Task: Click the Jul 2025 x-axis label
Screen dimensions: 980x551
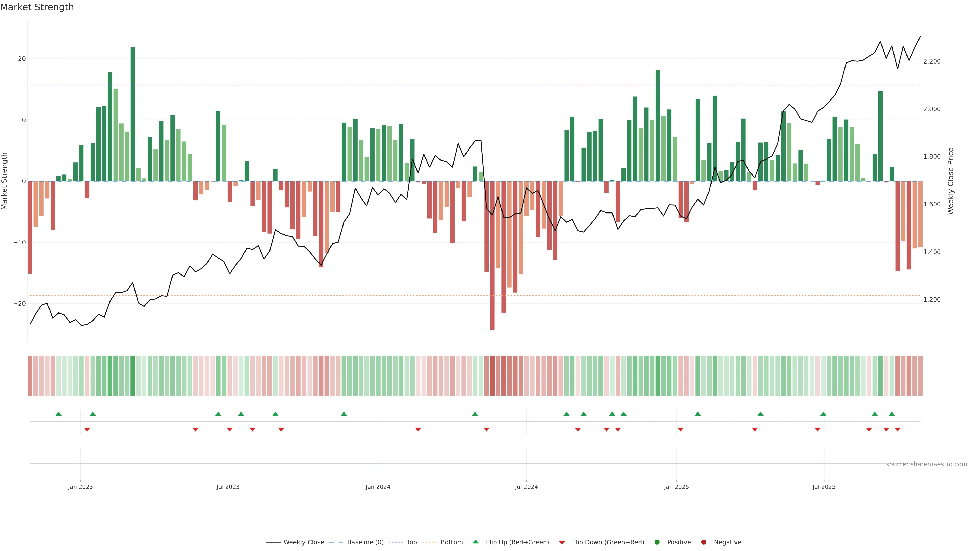Action: [x=824, y=487]
